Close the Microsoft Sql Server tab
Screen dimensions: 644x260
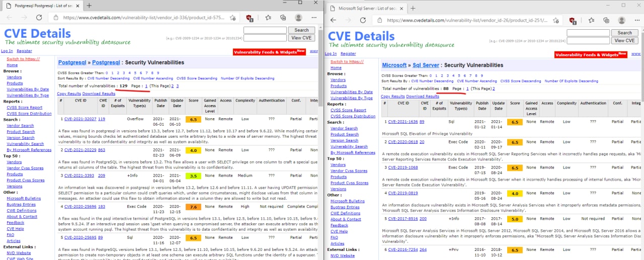[x=400, y=9]
